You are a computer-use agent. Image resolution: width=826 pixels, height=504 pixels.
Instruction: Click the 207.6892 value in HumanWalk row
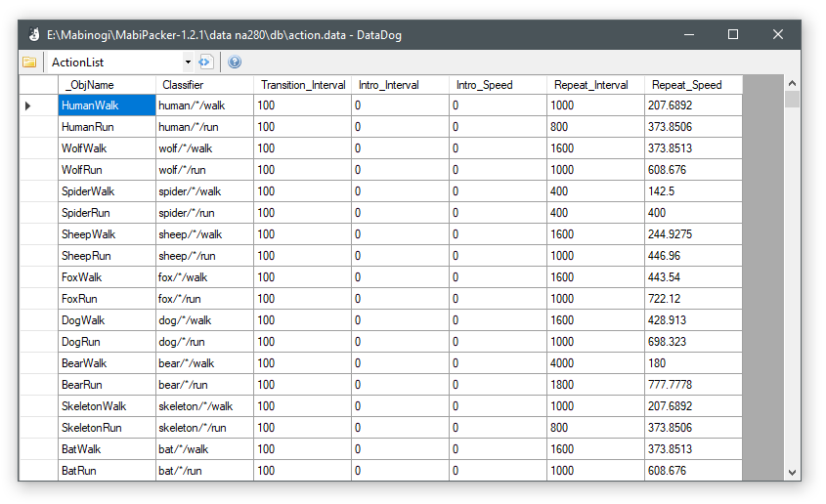point(693,105)
